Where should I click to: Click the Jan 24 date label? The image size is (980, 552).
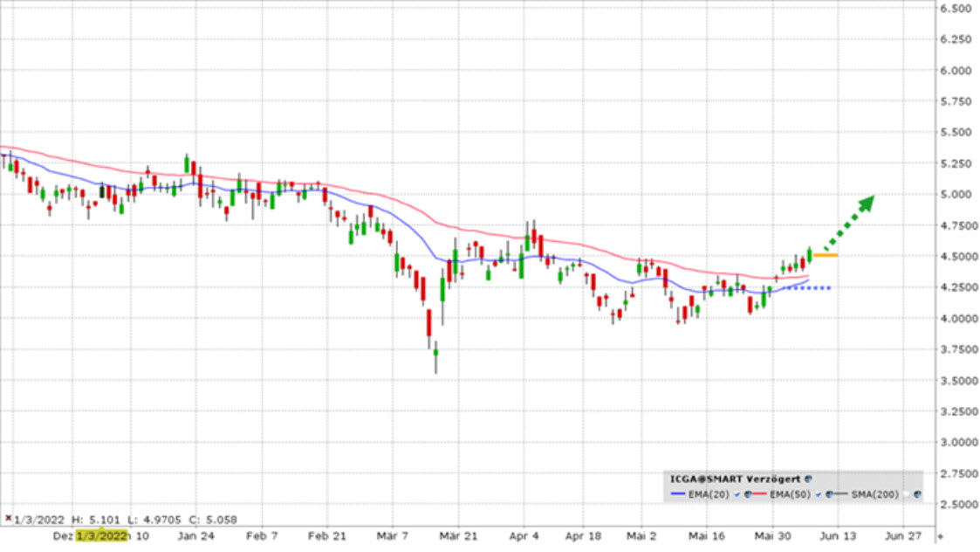tap(195, 535)
